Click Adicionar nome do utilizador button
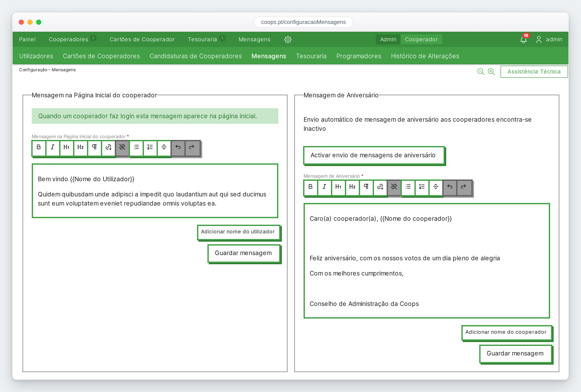The width and height of the screenshot is (581, 392). [238, 232]
